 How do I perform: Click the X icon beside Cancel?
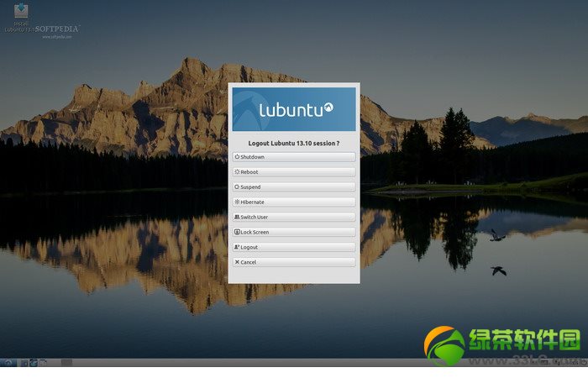pyautogui.click(x=237, y=263)
